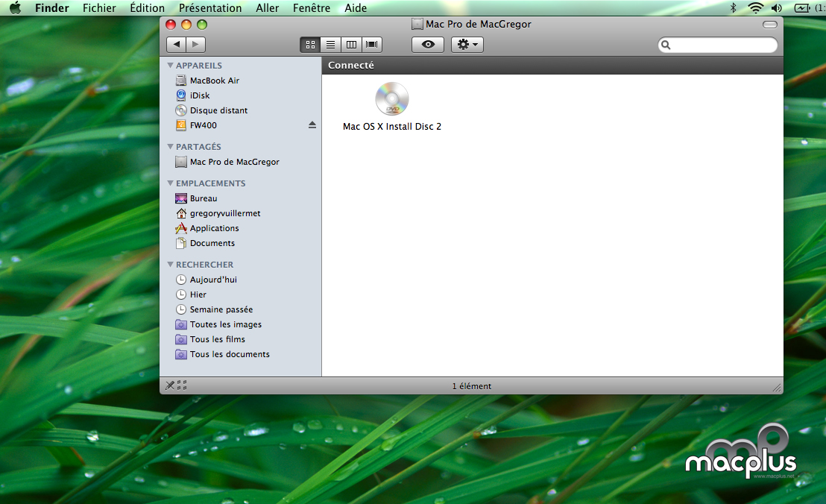Go back with the left arrow button
Screen dimensions: 826x504
click(177, 45)
